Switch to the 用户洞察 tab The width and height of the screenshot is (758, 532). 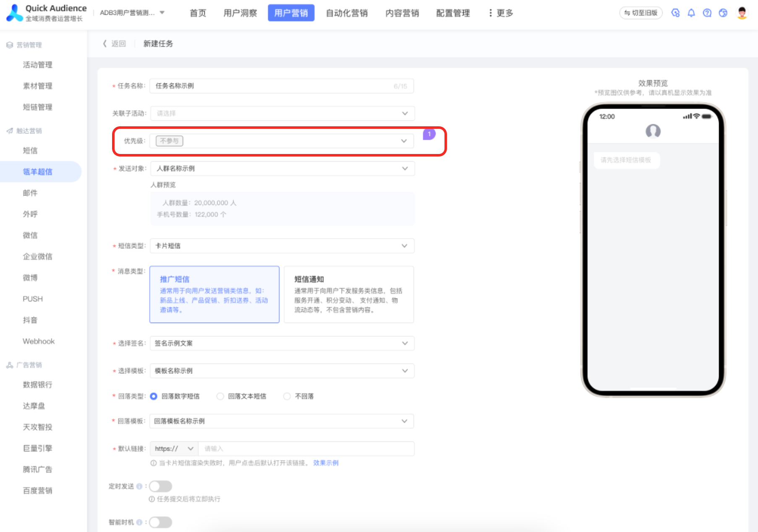click(240, 13)
